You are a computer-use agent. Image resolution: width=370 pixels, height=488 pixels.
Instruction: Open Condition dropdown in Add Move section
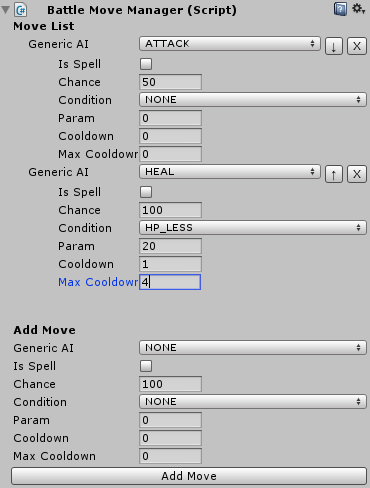(253, 402)
